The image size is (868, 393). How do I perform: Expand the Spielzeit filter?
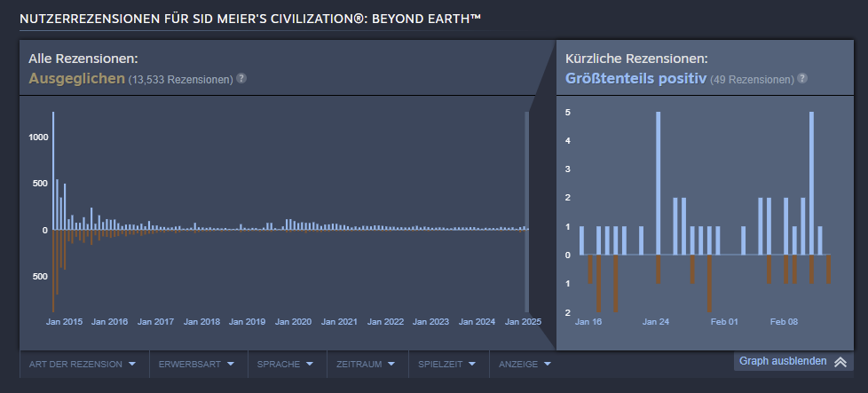coord(447,365)
